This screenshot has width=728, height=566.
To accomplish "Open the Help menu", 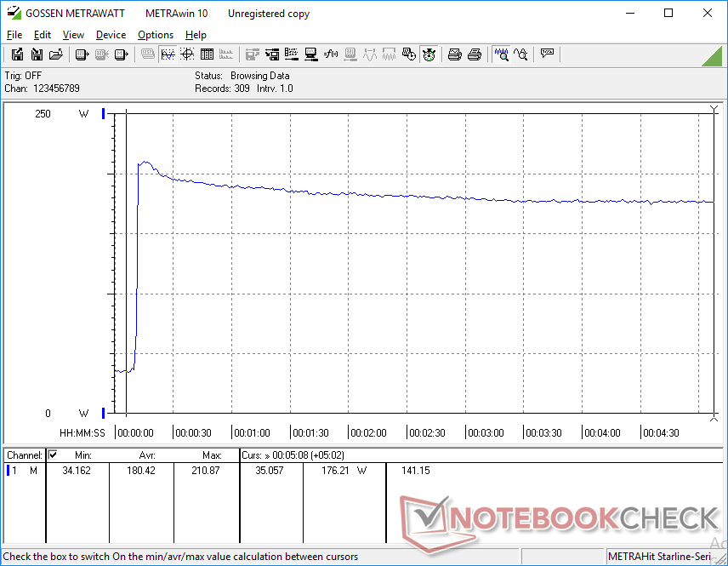I will pyautogui.click(x=196, y=35).
